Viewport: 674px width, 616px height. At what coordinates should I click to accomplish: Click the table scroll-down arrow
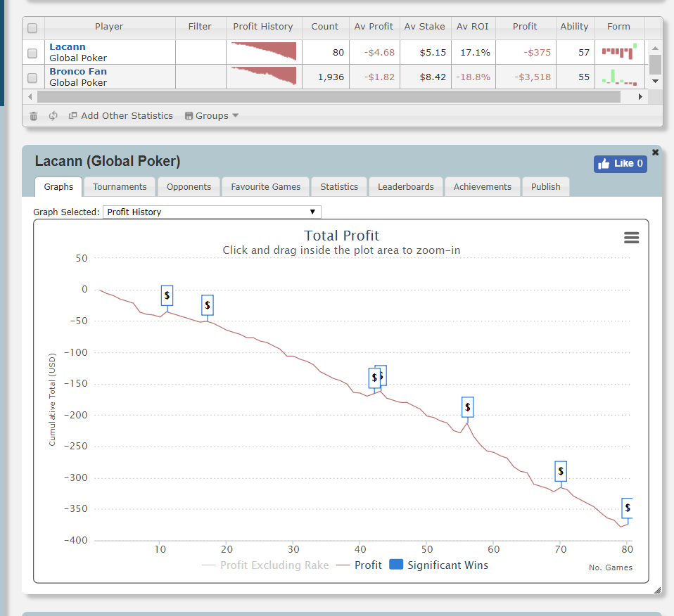click(x=655, y=81)
